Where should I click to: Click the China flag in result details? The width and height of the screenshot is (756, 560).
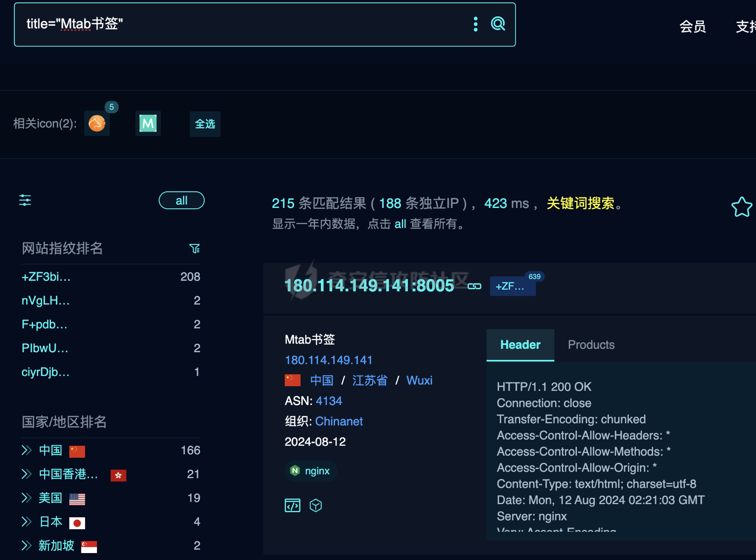tap(293, 380)
